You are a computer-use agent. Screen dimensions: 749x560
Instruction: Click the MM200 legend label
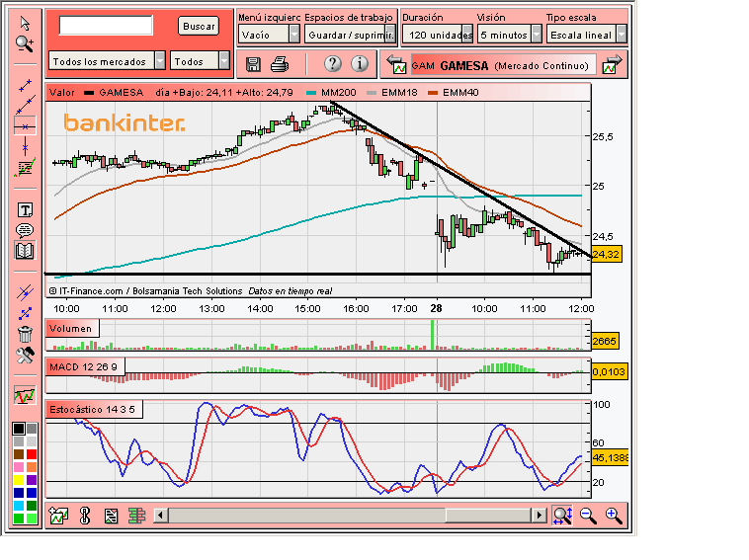tap(338, 93)
